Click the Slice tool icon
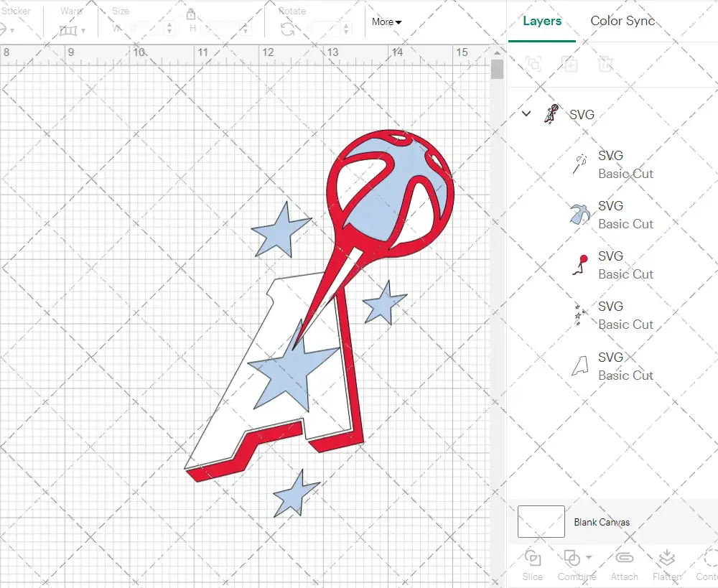 533,559
